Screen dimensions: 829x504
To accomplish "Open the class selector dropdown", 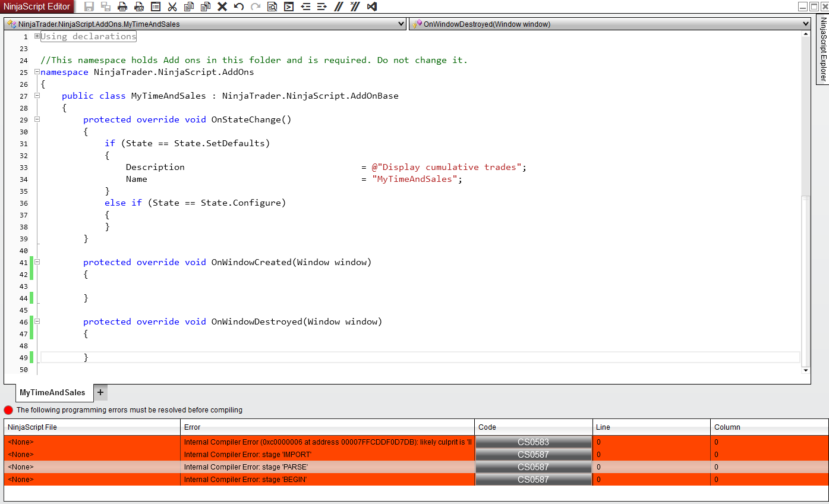I will (402, 24).
